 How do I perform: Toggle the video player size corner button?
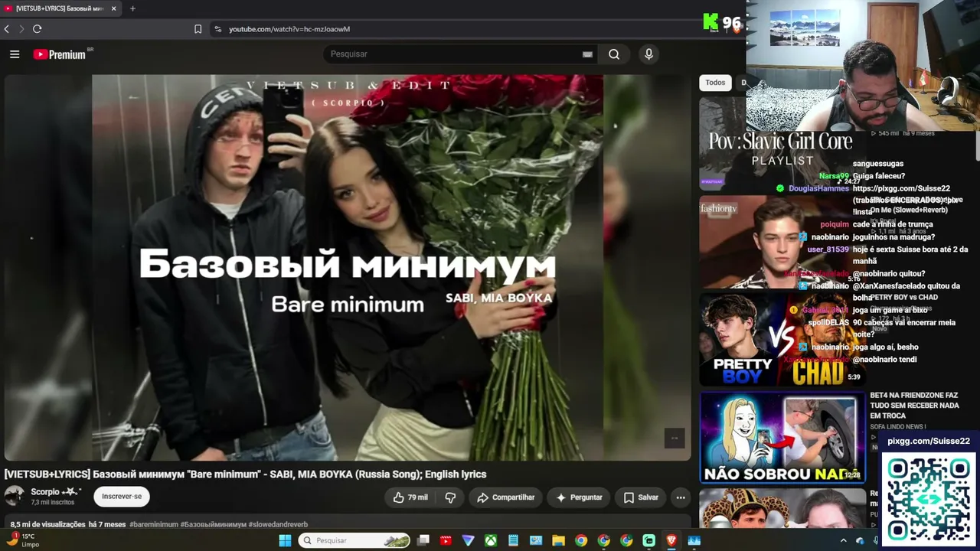675,438
